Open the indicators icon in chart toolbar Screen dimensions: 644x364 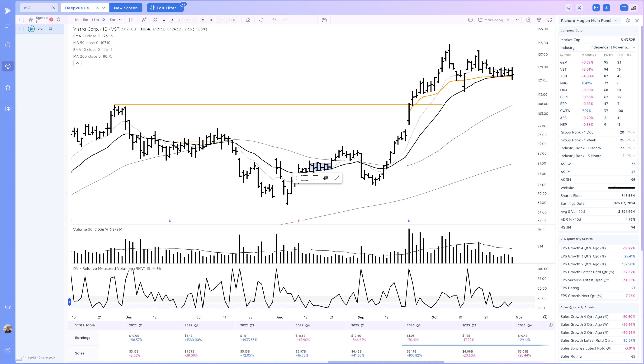click(144, 20)
